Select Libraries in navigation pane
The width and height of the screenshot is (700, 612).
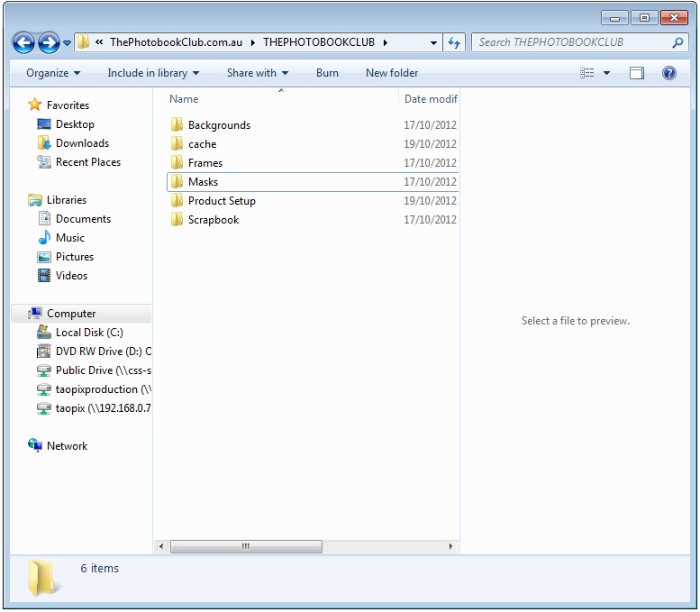tap(67, 200)
